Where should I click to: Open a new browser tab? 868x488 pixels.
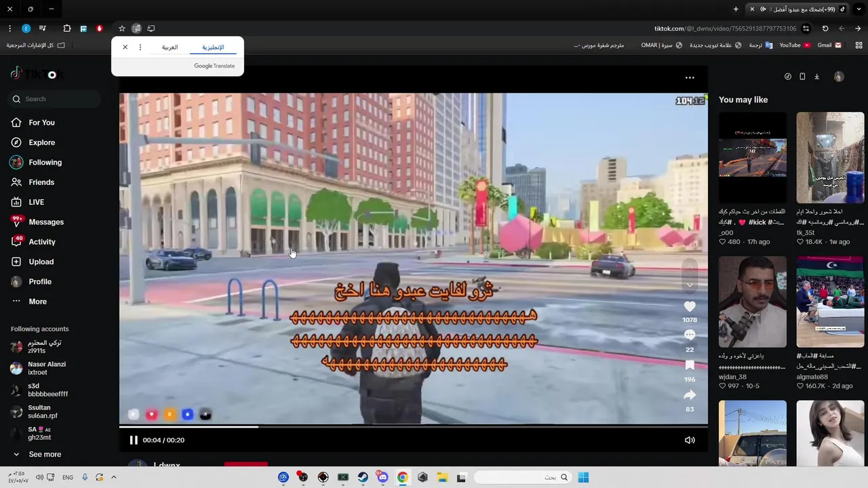pos(736,9)
